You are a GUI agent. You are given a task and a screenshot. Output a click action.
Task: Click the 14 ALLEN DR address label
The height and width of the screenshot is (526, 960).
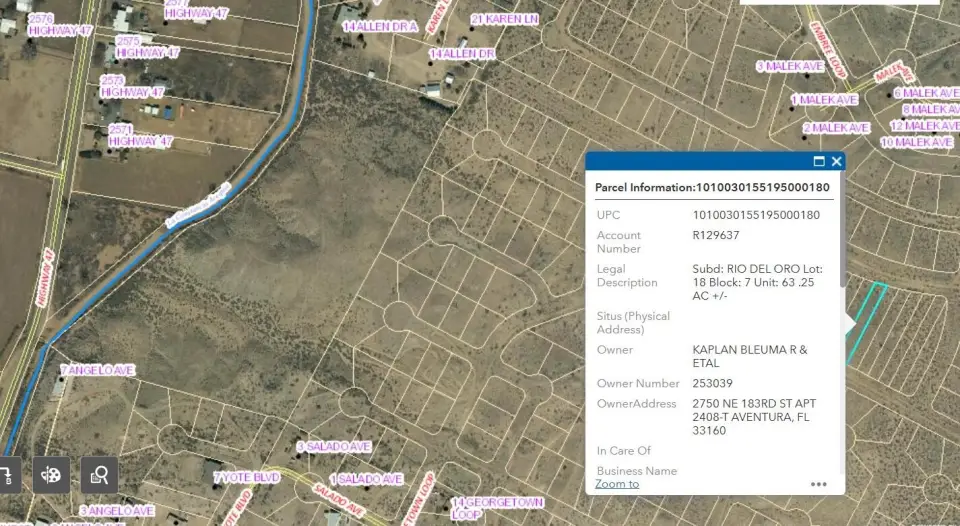[462, 53]
